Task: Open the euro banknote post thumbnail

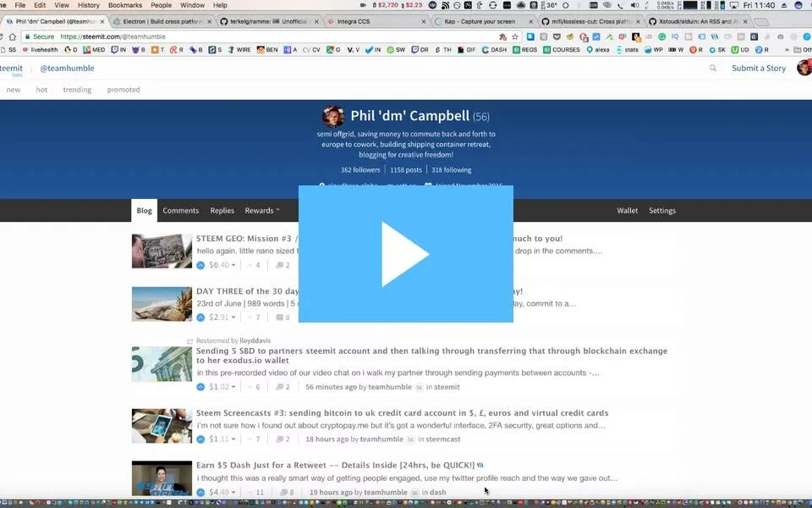Action: point(162,364)
